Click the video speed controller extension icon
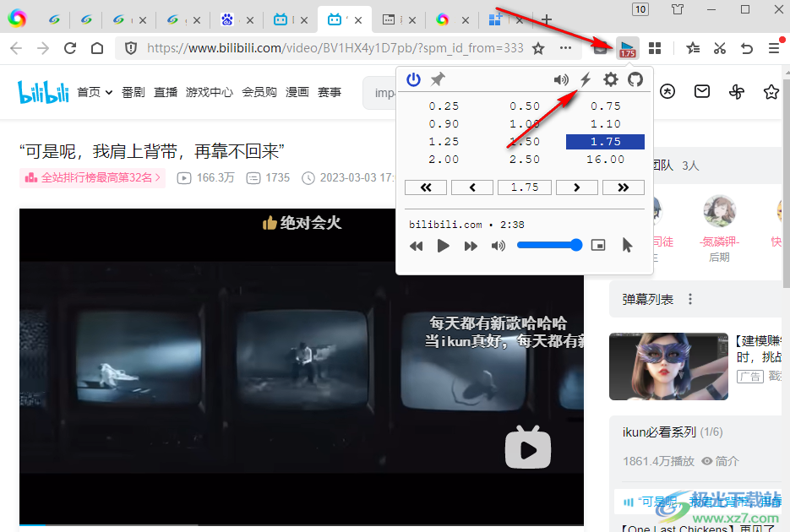The image size is (790, 532). click(627, 48)
